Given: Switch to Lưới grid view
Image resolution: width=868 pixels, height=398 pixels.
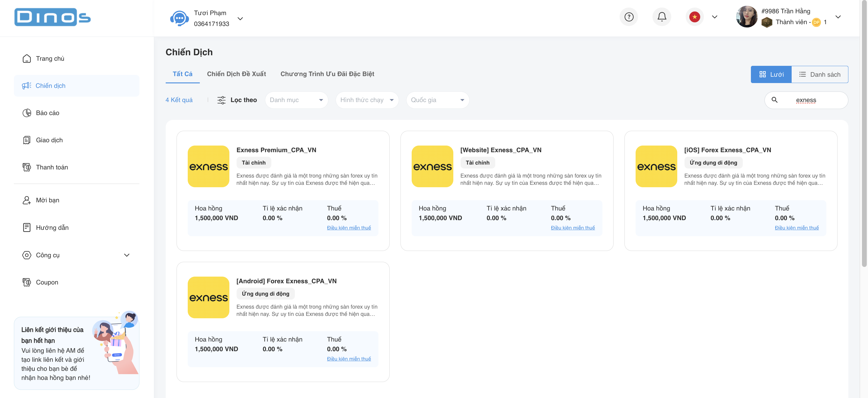Looking at the screenshot, I should tap(771, 75).
